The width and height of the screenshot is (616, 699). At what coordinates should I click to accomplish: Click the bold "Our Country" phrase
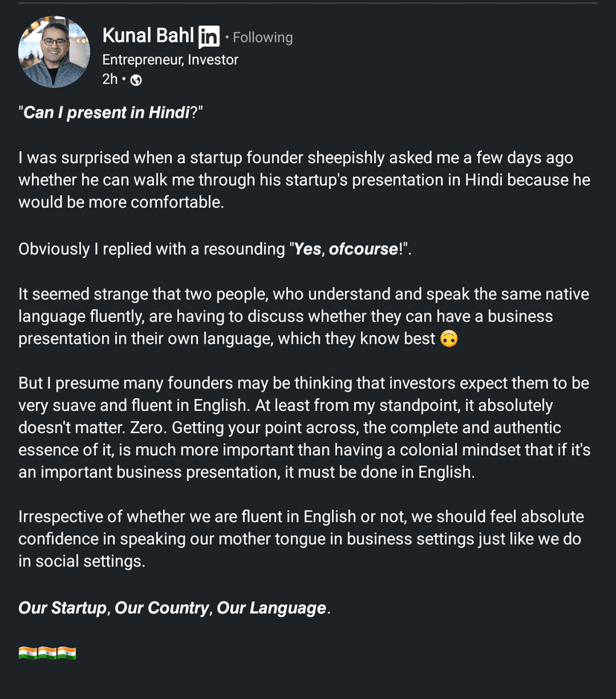pyautogui.click(x=161, y=608)
